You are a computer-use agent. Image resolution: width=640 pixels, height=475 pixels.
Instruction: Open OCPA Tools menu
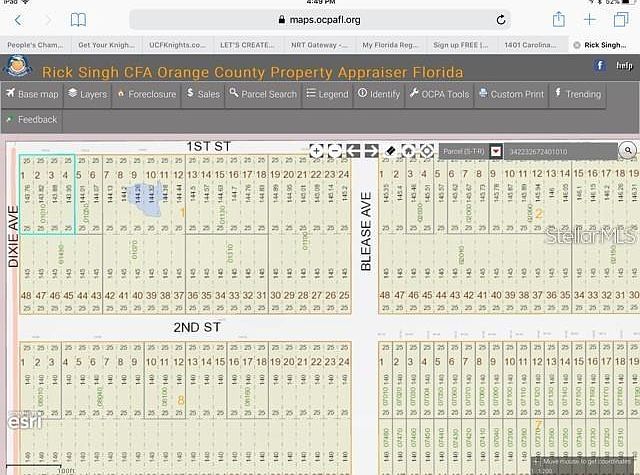coord(440,94)
